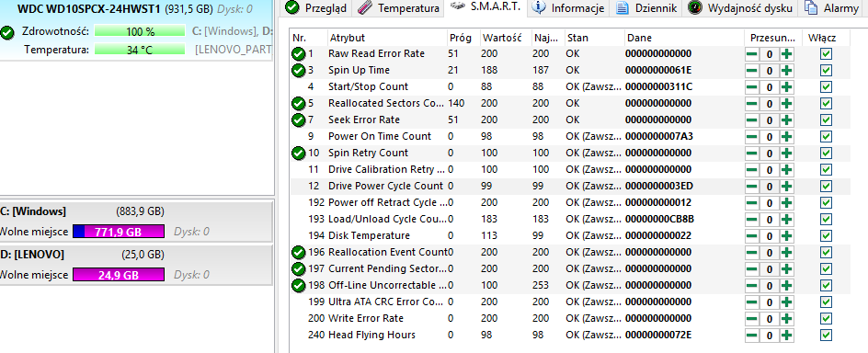The image size is (868, 353).
Task: Click minus button for Power off Retract Cycle
Action: coord(752,203)
